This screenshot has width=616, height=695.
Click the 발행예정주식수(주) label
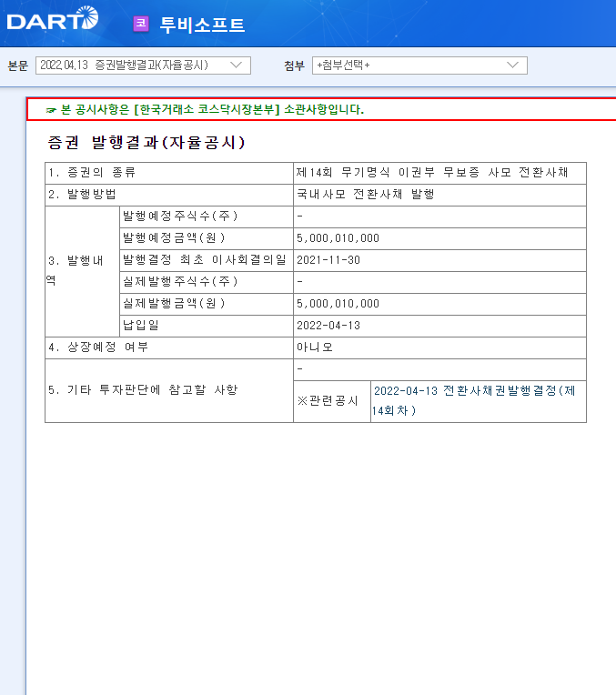point(180,216)
